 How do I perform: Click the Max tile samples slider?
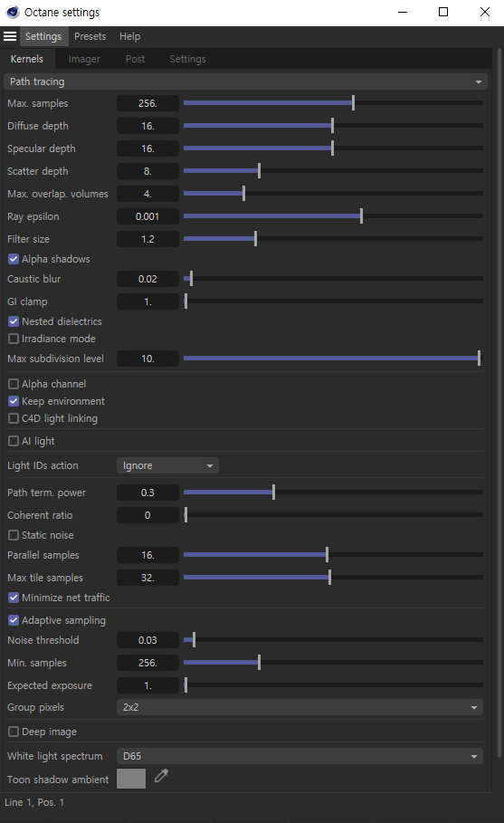[x=333, y=577]
